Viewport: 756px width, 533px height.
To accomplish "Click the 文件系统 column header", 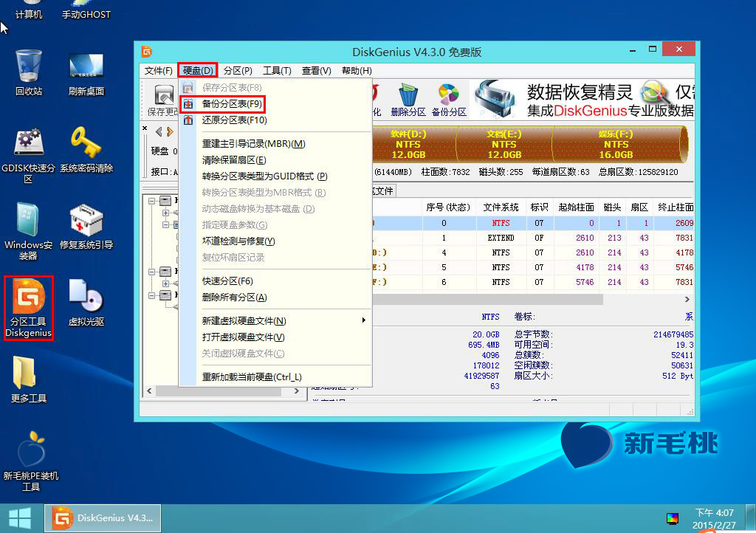I will [x=501, y=207].
